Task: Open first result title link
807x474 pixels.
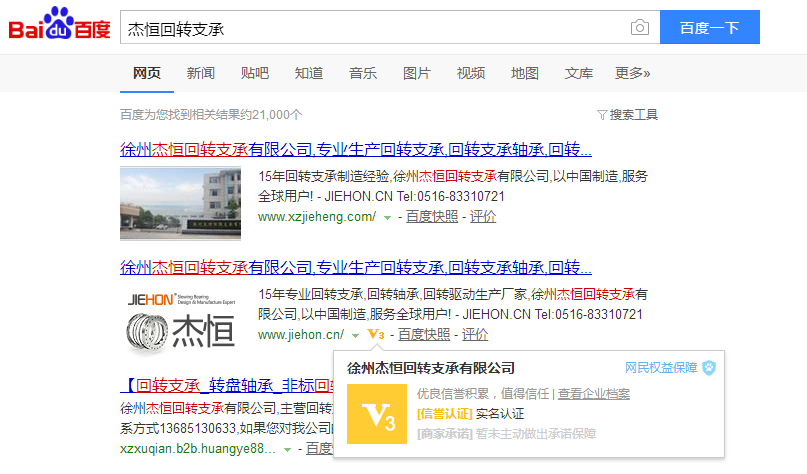Action: point(356,149)
